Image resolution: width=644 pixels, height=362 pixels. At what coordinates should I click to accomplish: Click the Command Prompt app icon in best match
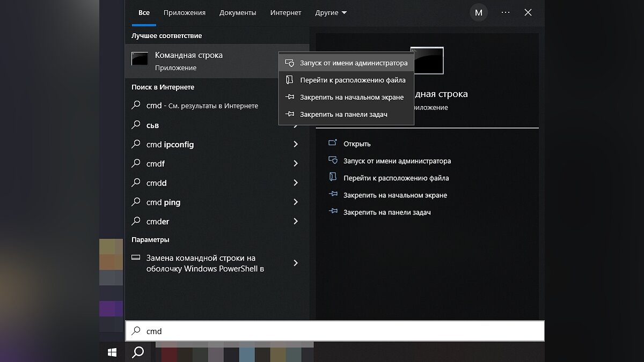point(140,60)
